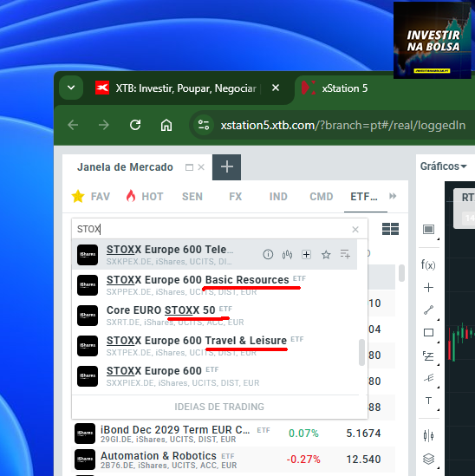Reload the xStation page
The height and width of the screenshot is (476, 475).
pyautogui.click(x=135, y=125)
